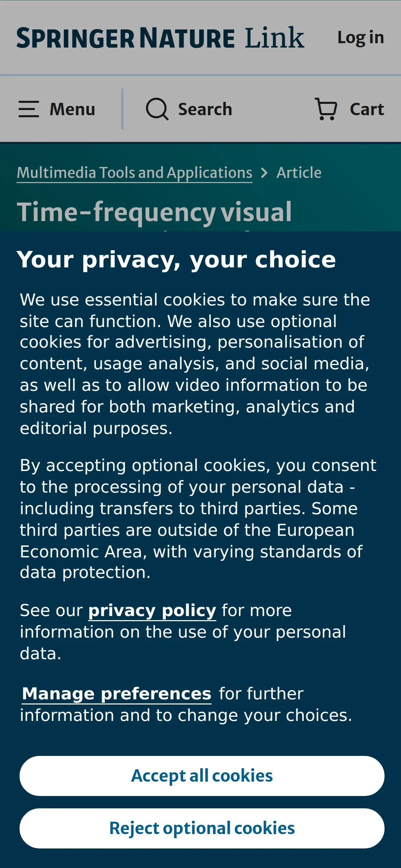
Task: Click Log in
Action: 361,38
